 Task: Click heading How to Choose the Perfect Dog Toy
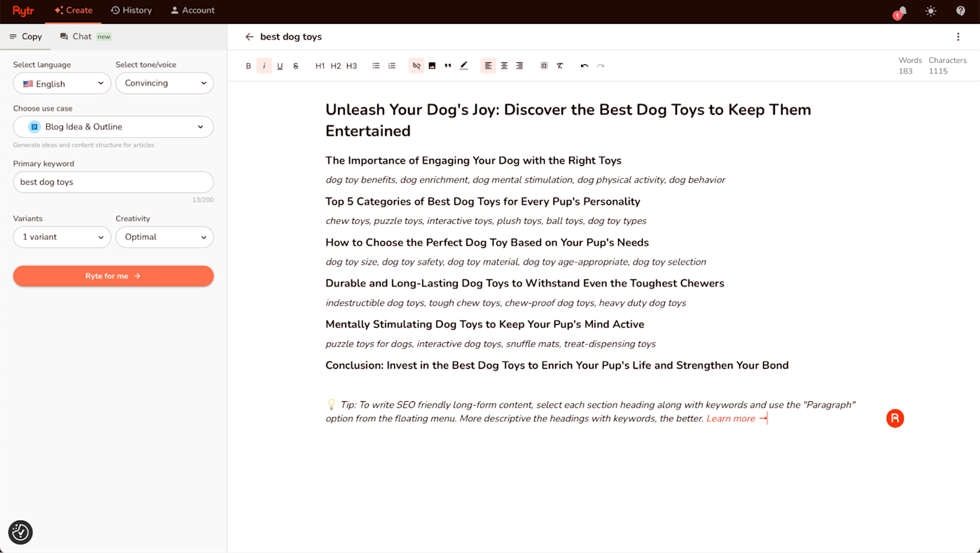tap(487, 242)
